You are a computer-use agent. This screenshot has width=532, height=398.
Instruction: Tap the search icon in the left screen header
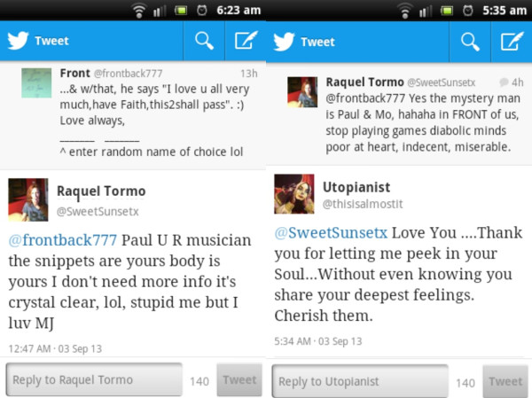(x=204, y=41)
